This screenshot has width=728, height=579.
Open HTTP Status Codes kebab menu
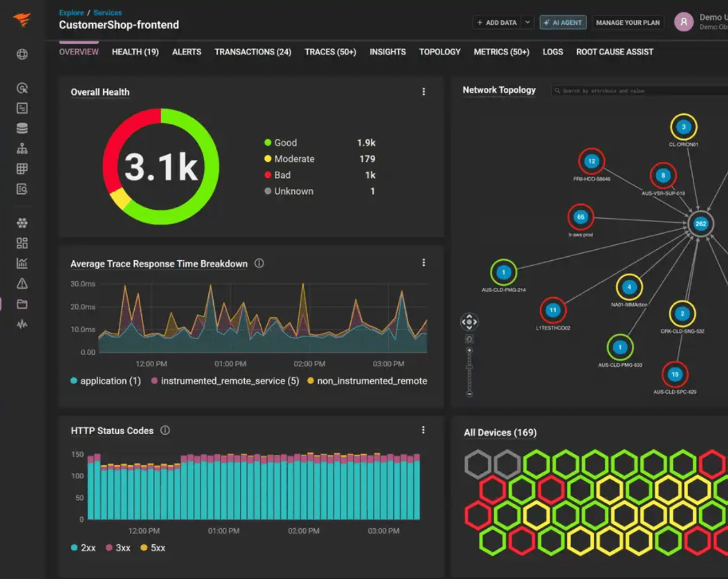click(x=423, y=430)
